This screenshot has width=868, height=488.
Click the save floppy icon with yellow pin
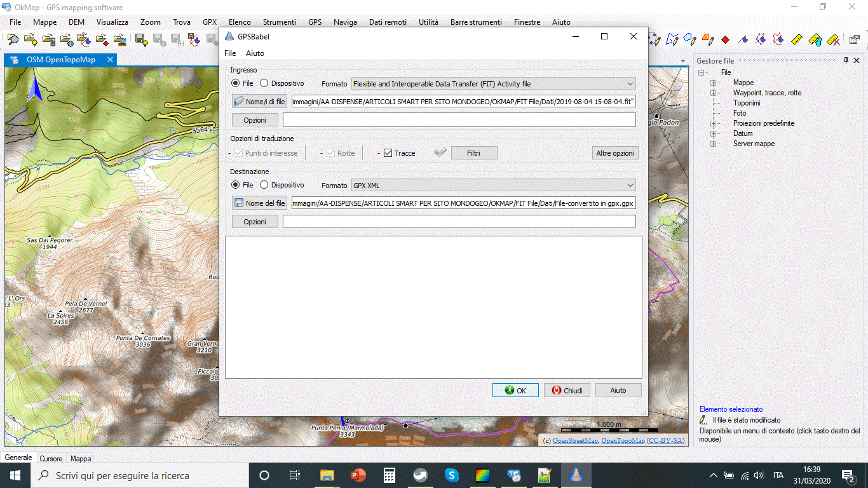coord(142,40)
